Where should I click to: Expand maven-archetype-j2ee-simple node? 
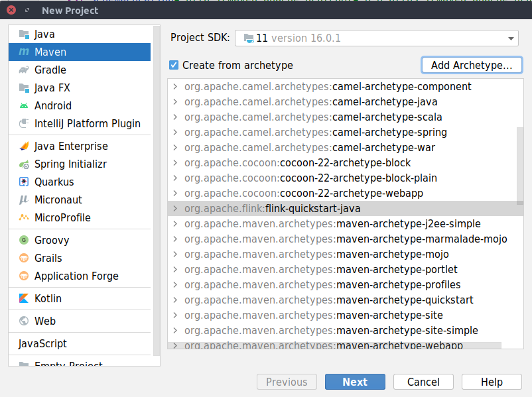point(175,224)
